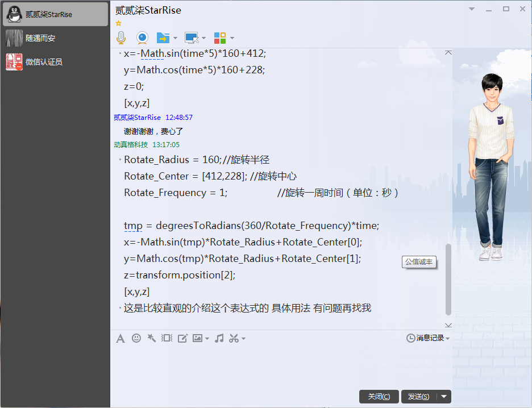Click the 发送(S) send button
Screen dimensions: 532x408
[x=419, y=397]
